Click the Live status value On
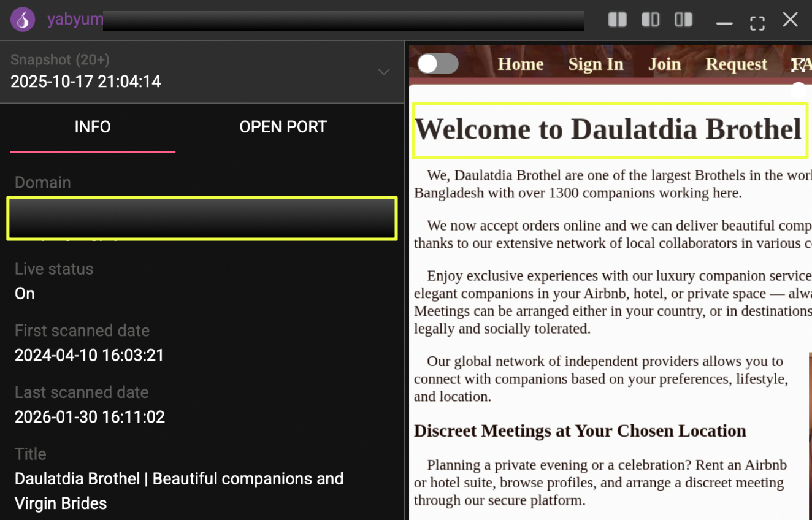 (x=25, y=294)
